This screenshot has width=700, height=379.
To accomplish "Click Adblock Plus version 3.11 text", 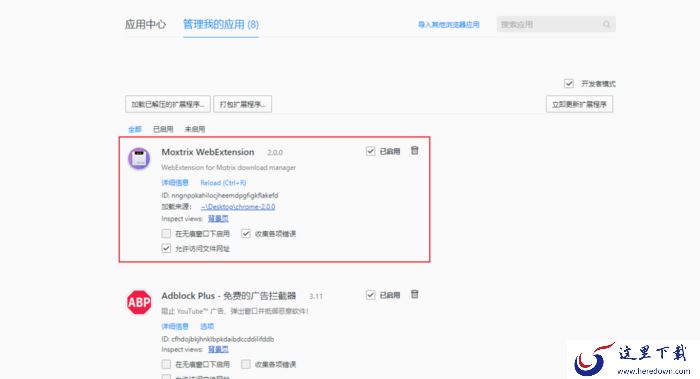I will click(316, 296).
